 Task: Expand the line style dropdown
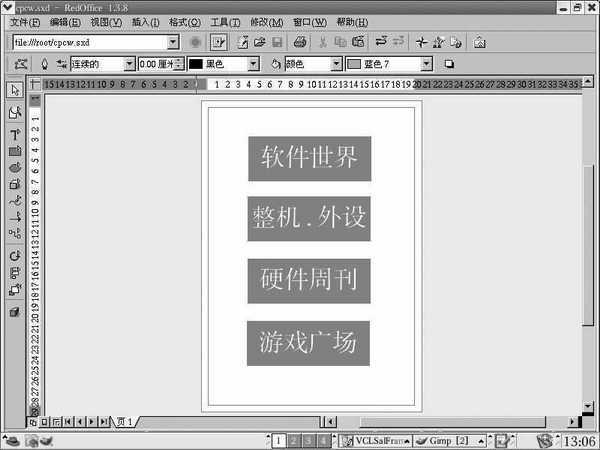(128, 64)
